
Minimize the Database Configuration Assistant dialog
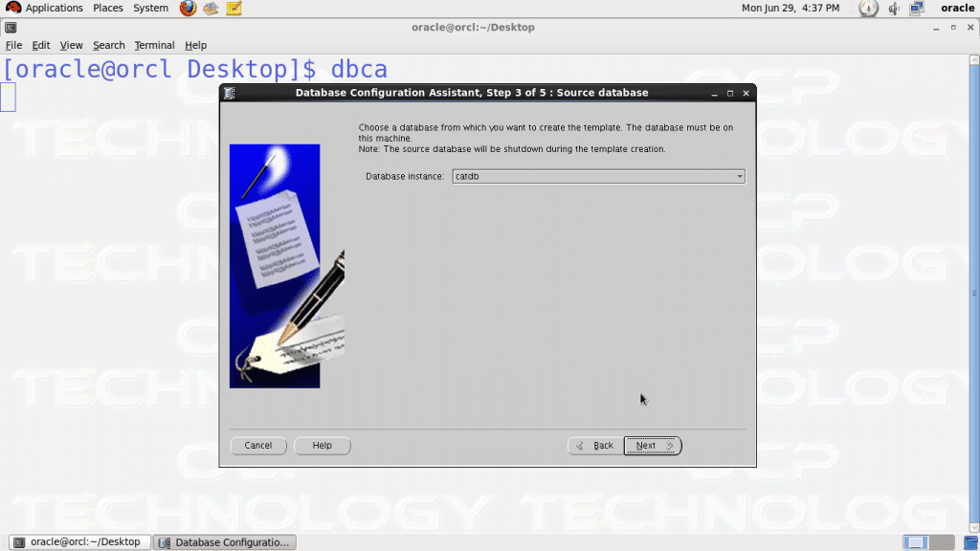[714, 93]
